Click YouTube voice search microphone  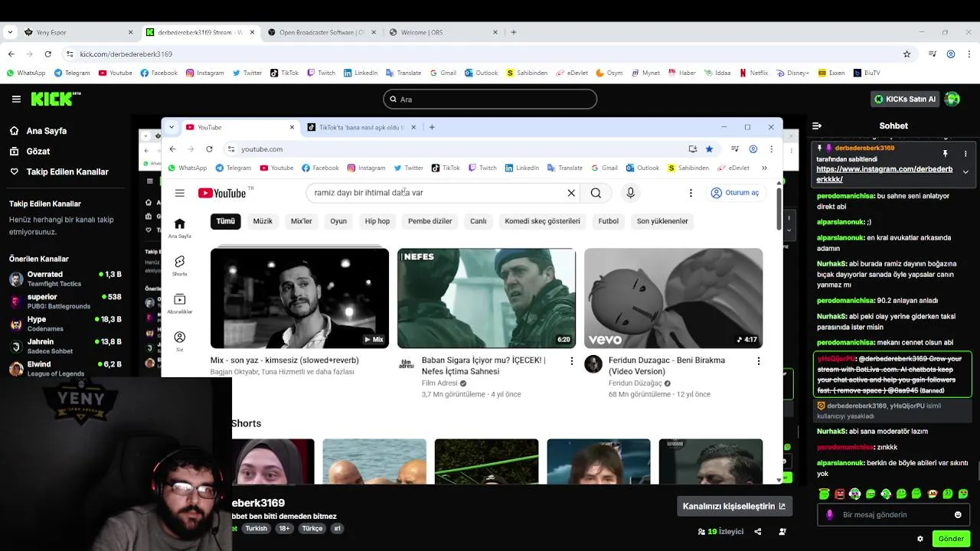(x=631, y=193)
